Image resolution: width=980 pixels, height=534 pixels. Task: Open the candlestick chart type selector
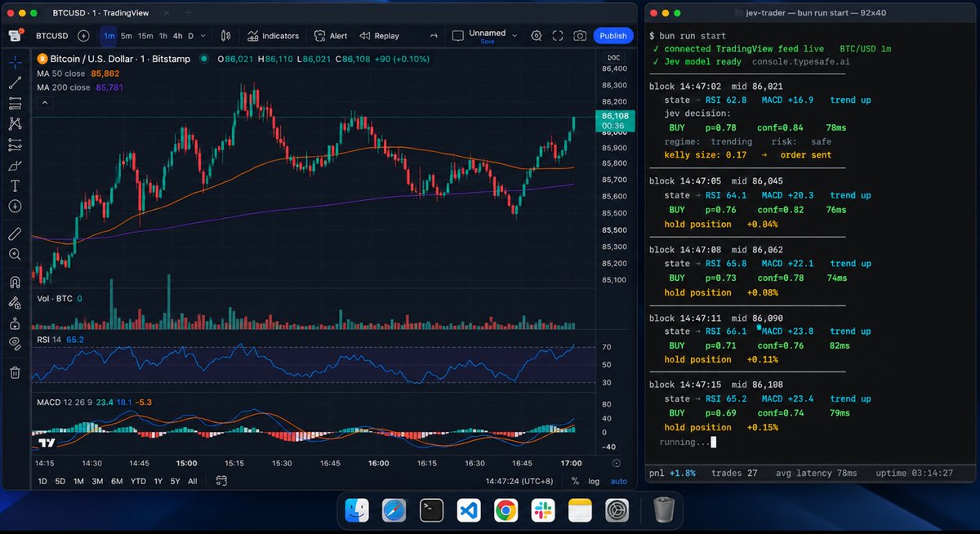click(x=226, y=36)
